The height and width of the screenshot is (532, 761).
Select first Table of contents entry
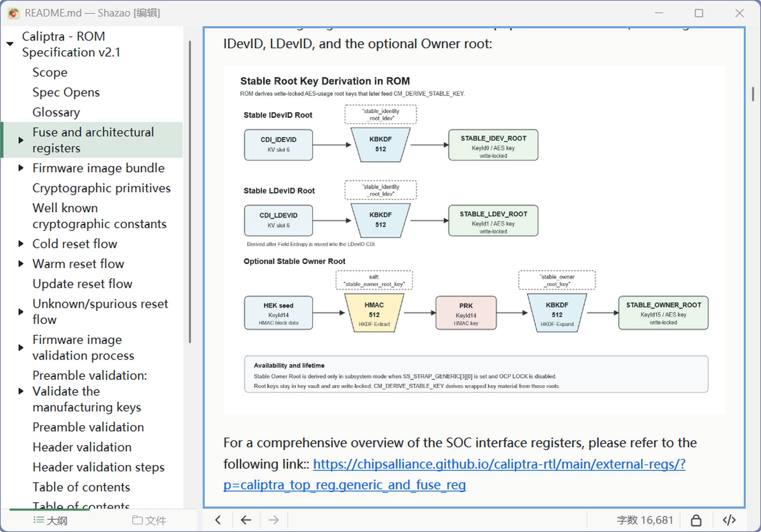point(81,487)
